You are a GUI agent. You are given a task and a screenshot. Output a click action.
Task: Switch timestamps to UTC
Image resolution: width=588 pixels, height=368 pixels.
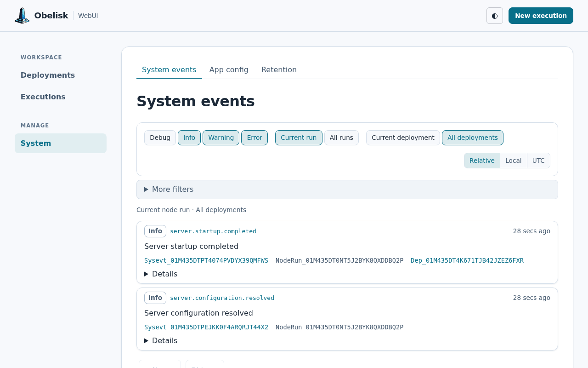538,161
